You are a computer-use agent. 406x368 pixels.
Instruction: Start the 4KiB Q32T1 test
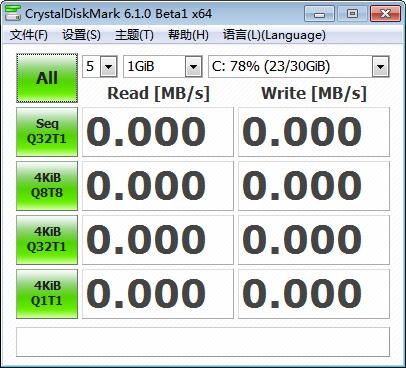[47, 240]
